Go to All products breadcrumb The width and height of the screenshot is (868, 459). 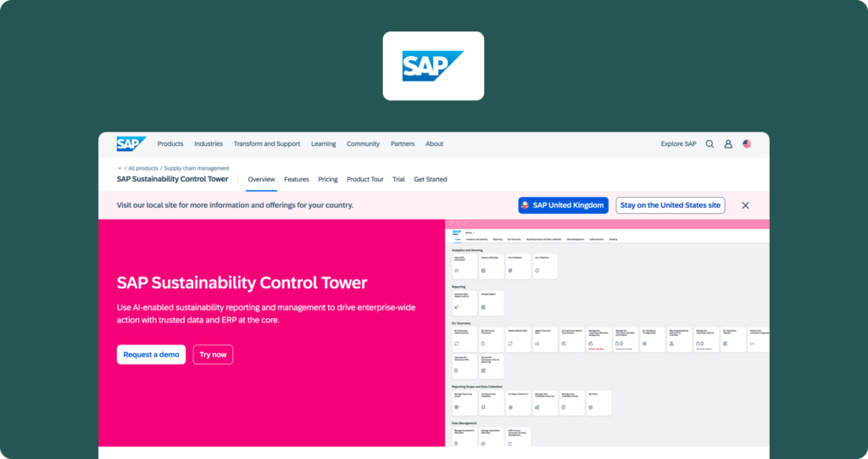142,168
